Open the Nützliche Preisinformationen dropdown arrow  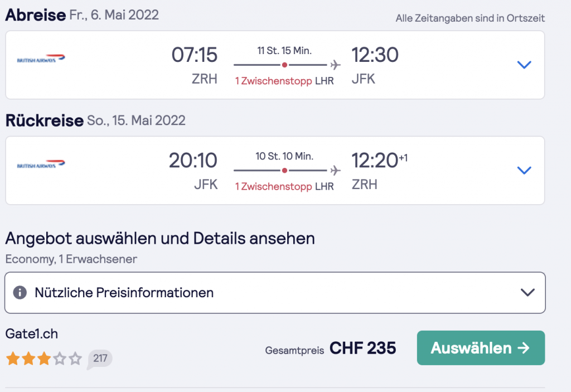(x=527, y=292)
